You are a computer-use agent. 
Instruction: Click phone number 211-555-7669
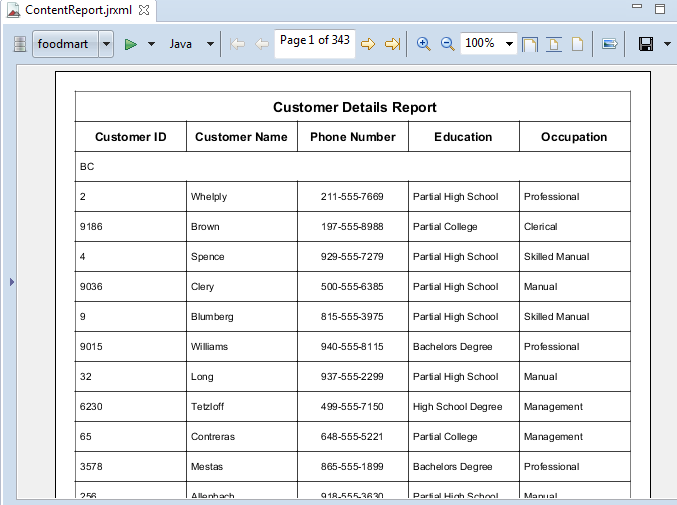pos(352,197)
